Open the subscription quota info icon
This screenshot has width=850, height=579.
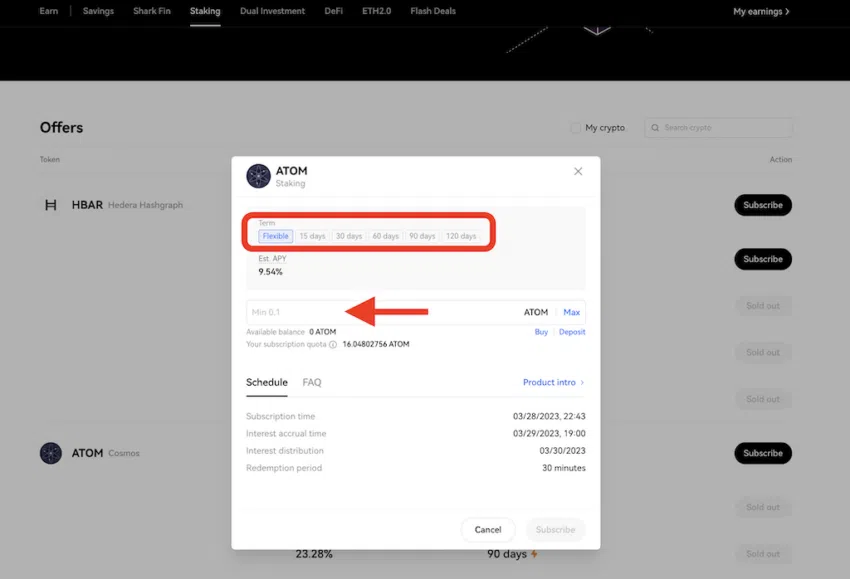(x=333, y=344)
